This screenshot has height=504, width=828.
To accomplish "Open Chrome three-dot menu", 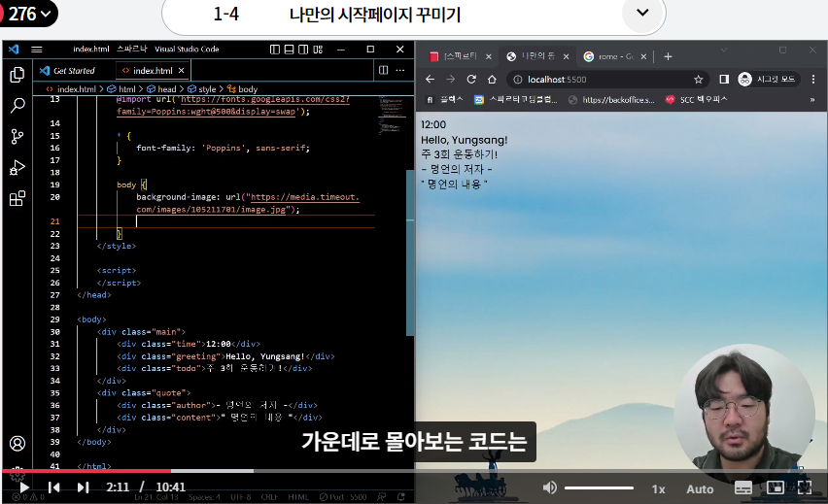I will coord(813,80).
